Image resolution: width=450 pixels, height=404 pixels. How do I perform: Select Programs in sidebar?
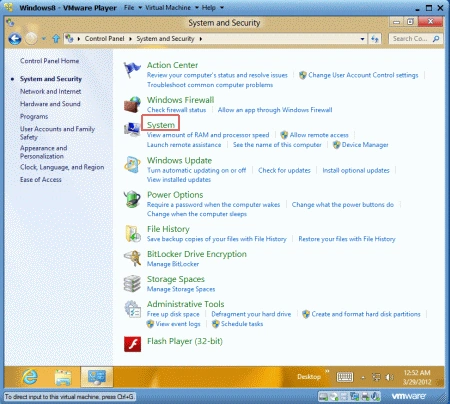tap(34, 116)
